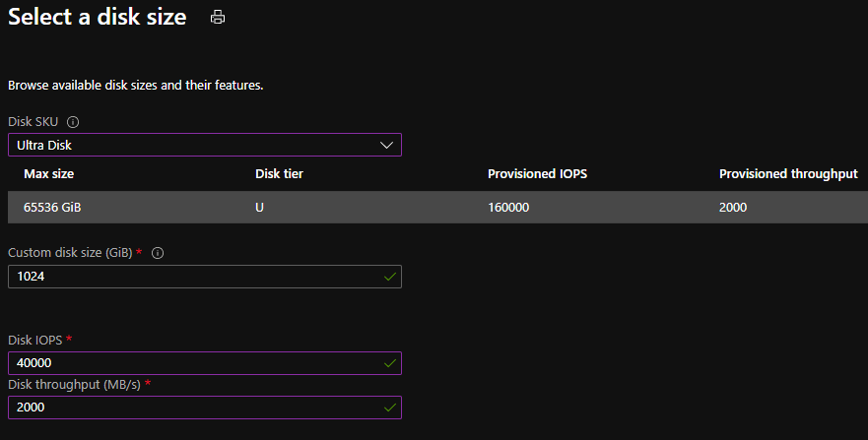Click the green checkmark in Disk IOPS field
The height and width of the screenshot is (440, 868).
tap(389, 362)
